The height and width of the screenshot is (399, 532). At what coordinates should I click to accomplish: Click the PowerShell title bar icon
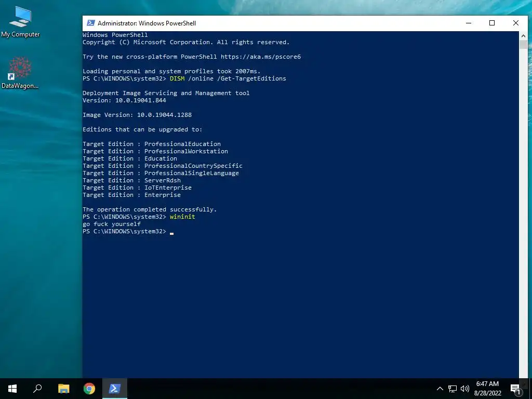(90, 23)
